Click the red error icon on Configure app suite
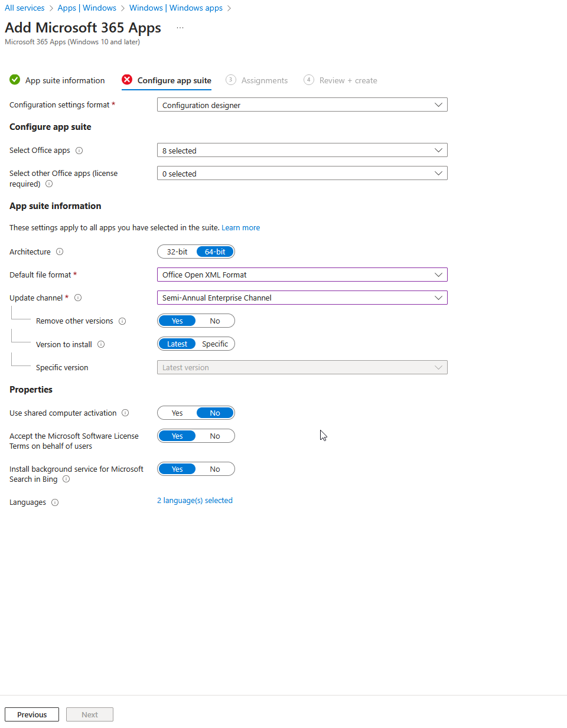 click(x=127, y=80)
